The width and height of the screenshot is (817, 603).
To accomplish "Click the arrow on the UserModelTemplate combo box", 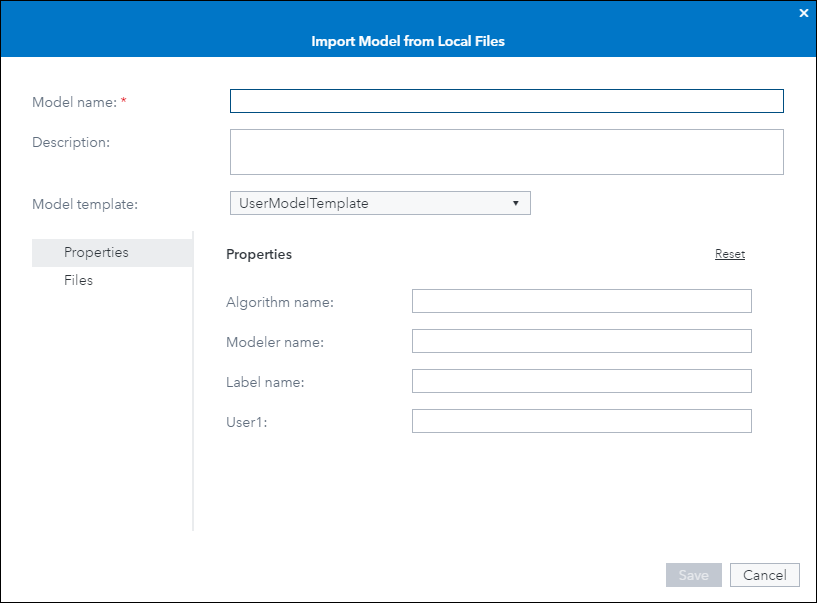I will (515, 203).
